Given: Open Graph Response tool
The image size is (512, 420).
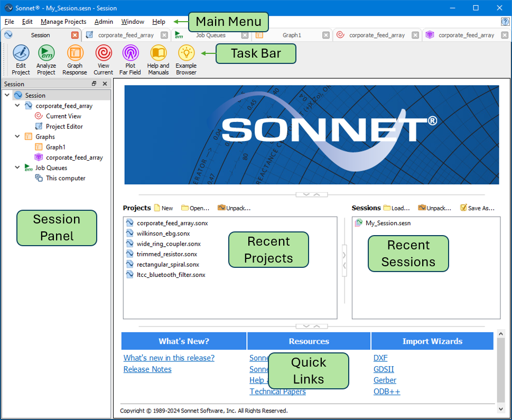Looking at the screenshot, I should tap(75, 60).
